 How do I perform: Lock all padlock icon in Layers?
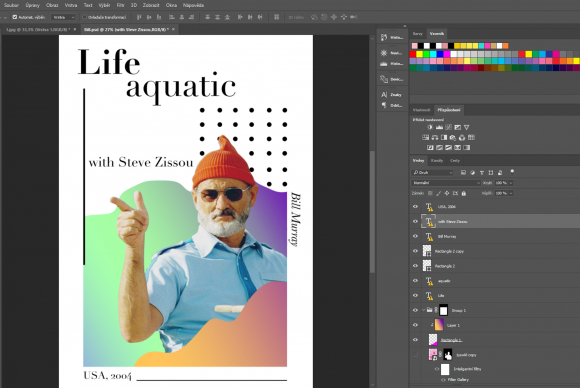coord(464,193)
